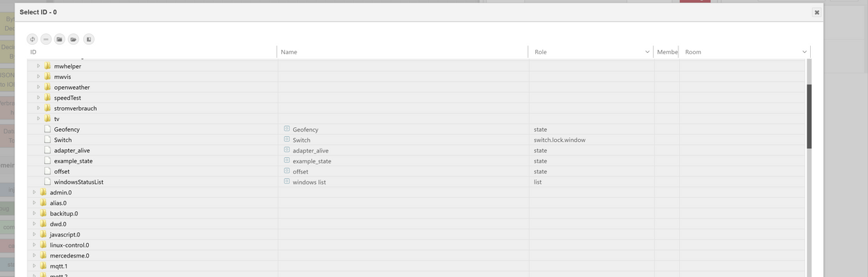This screenshot has height=277, width=868.
Task: Click the mwhelper folder icon
Action: click(x=48, y=67)
